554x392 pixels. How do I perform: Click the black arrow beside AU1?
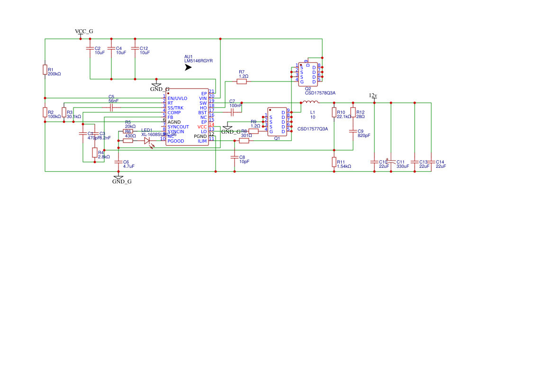click(188, 68)
